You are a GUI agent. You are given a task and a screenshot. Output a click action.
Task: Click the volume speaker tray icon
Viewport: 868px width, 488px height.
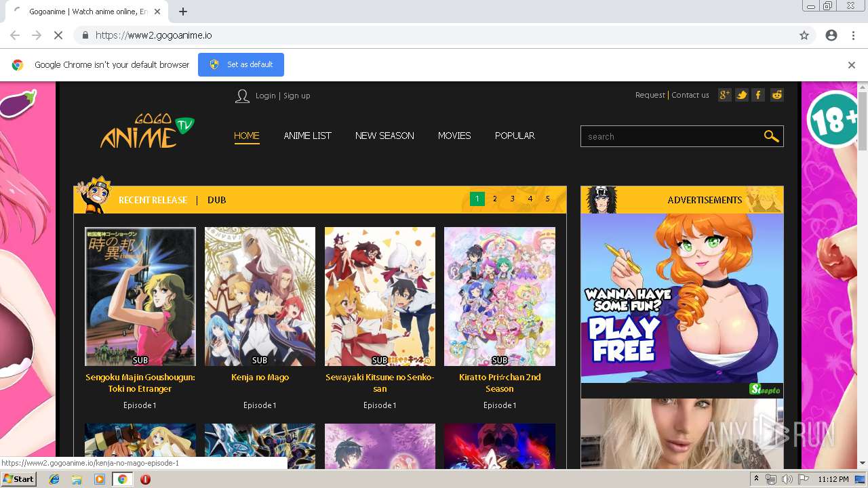pyautogui.click(x=787, y=479)
